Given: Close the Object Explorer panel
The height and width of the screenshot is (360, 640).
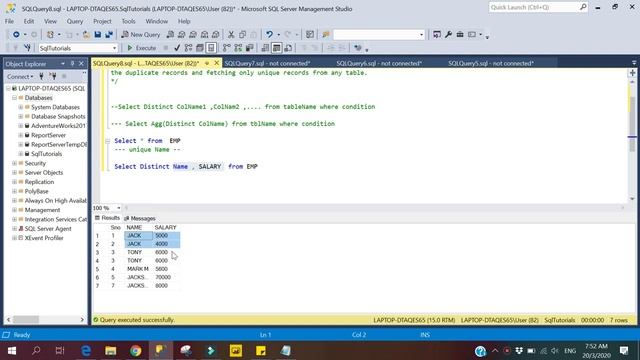Looking at the screenshot, I should point(81,64).
